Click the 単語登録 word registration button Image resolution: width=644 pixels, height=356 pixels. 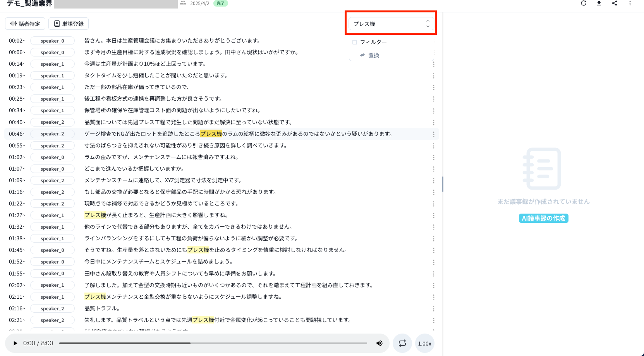[x=69, y=24]
